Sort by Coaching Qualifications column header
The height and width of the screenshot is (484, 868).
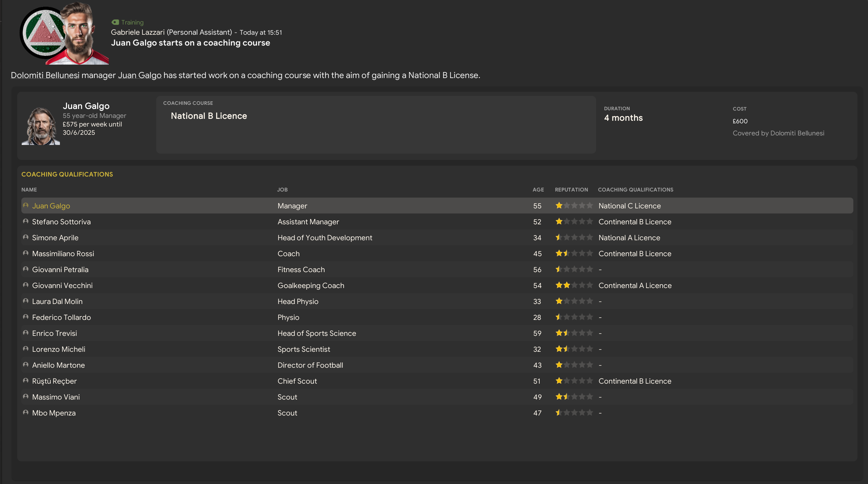(635, 190)
